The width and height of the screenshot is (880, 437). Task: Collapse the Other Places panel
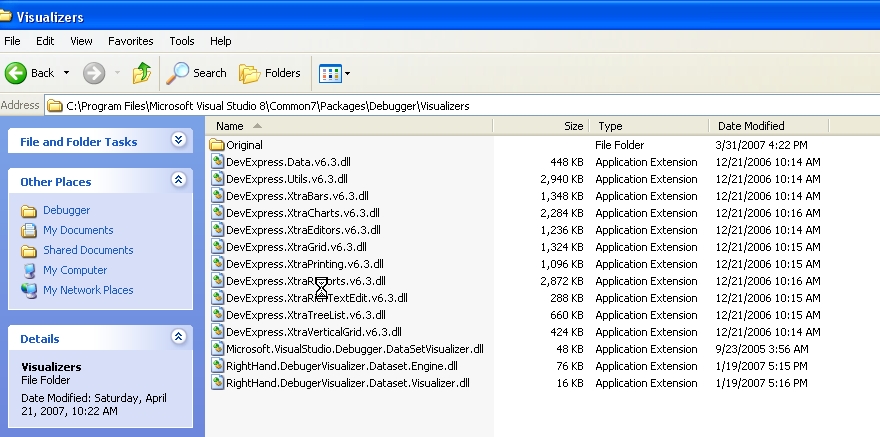pos(179,181)
